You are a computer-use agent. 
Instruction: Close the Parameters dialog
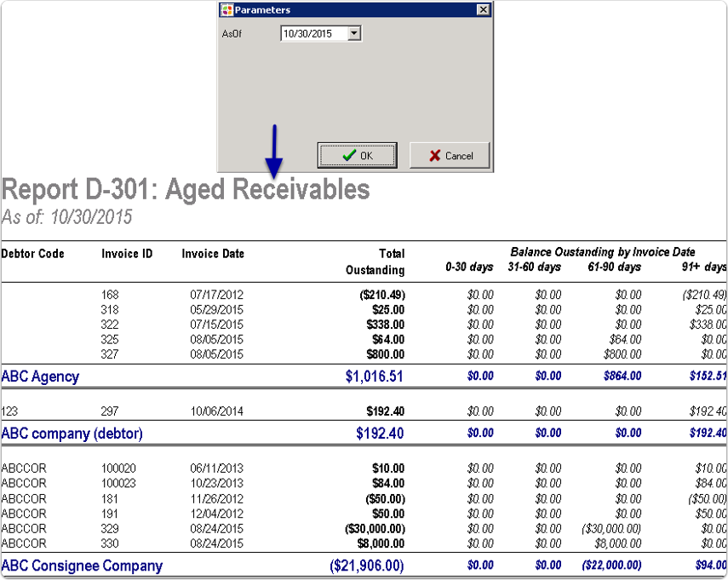coord(483,9)
